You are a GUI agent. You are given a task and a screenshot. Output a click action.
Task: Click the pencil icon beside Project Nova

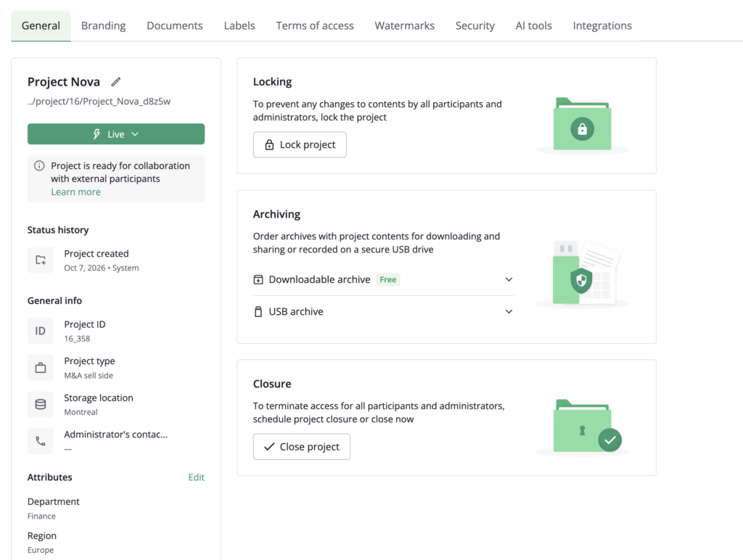[x=115, y=82]
